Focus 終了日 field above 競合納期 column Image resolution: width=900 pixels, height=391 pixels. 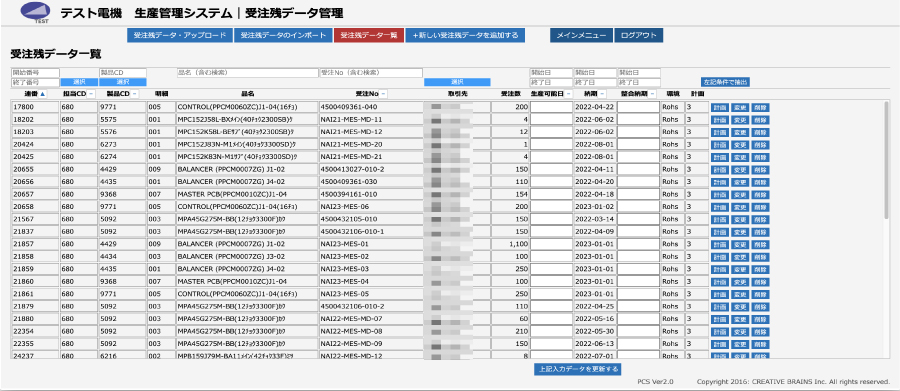tap(639, 82)
